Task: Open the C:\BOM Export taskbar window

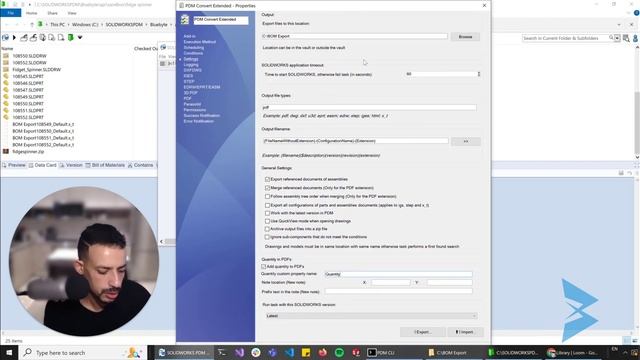Action: coord(453,352)
